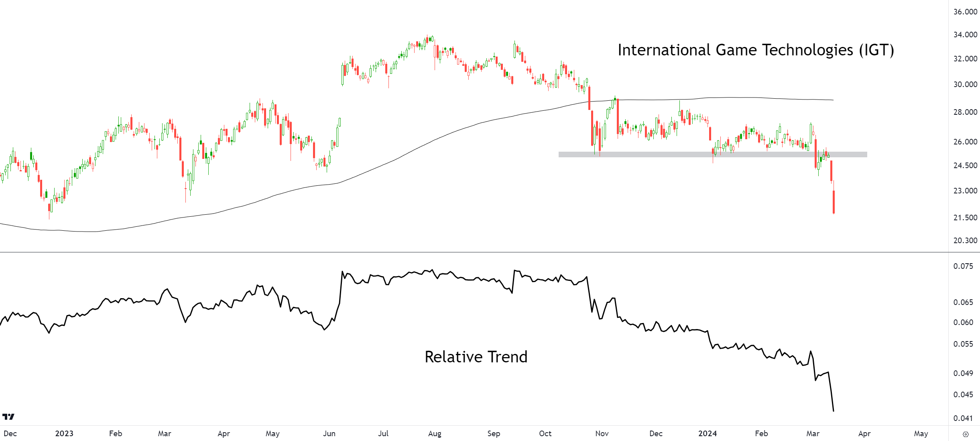The width and height of the screenshot is (980, 441).
Task: Click price label 21.500 on axis
Action: (x=965, y=217)
